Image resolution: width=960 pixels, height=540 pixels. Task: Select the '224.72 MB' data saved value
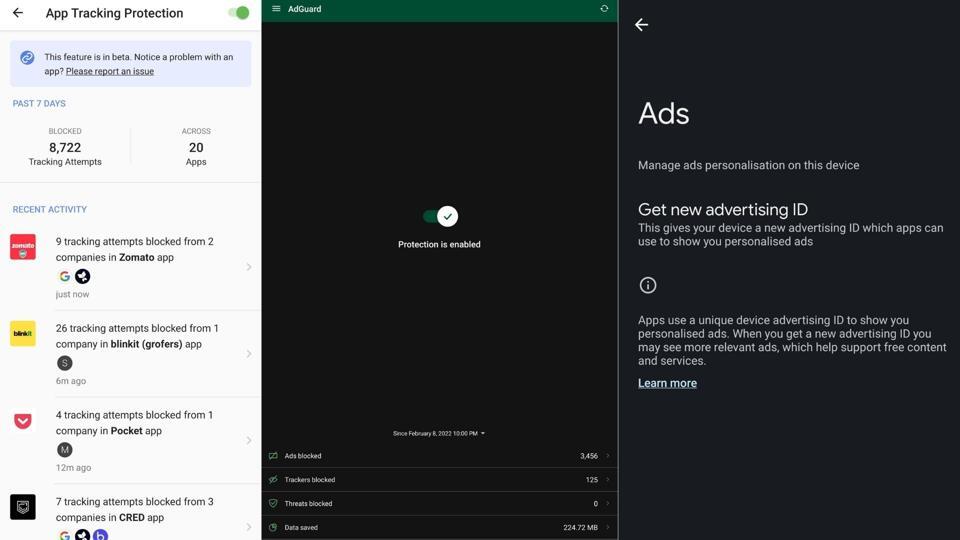(580, 527)
